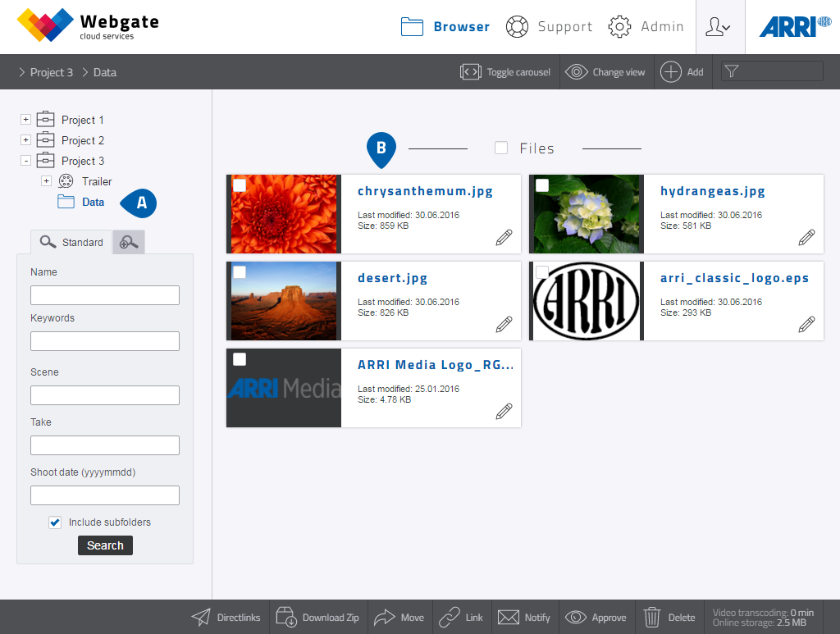Switch to advanced search tab
This screenshot has width=840, height=634.
(129, 242)
